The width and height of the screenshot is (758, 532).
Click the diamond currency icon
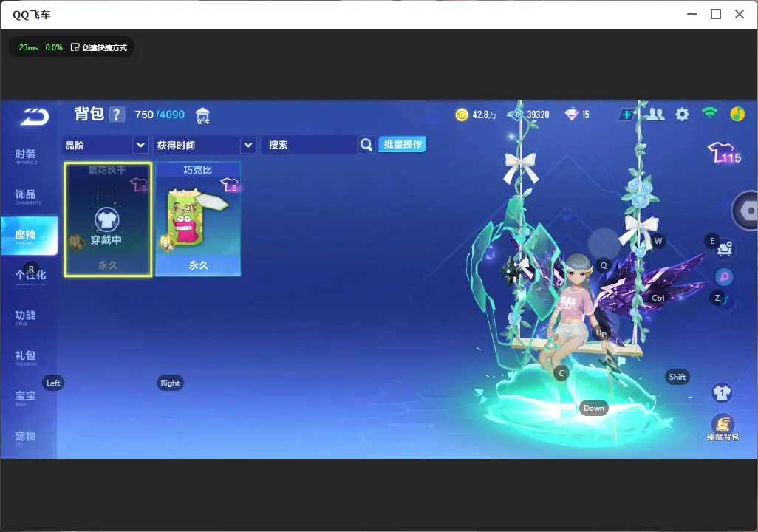point(571,115)
